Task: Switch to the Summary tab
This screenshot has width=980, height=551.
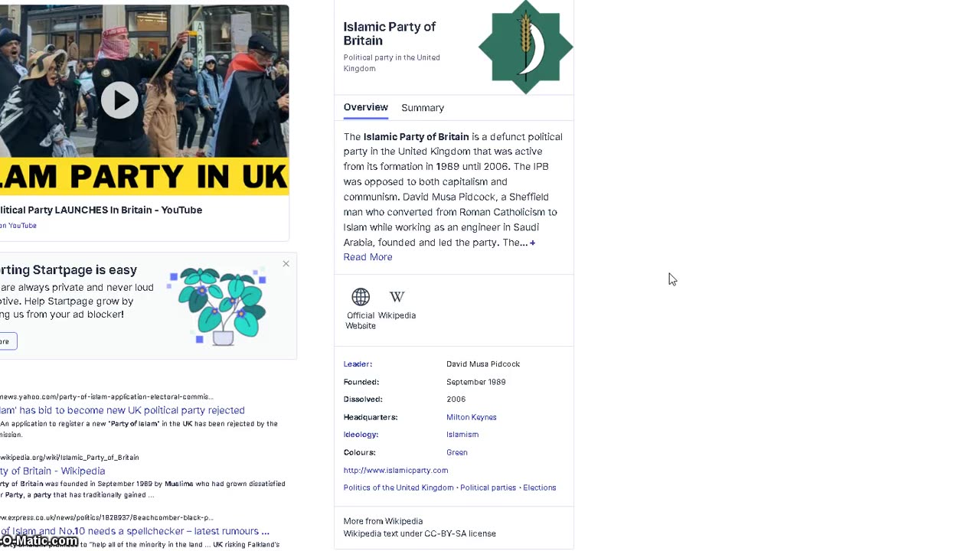Action: 423,108
